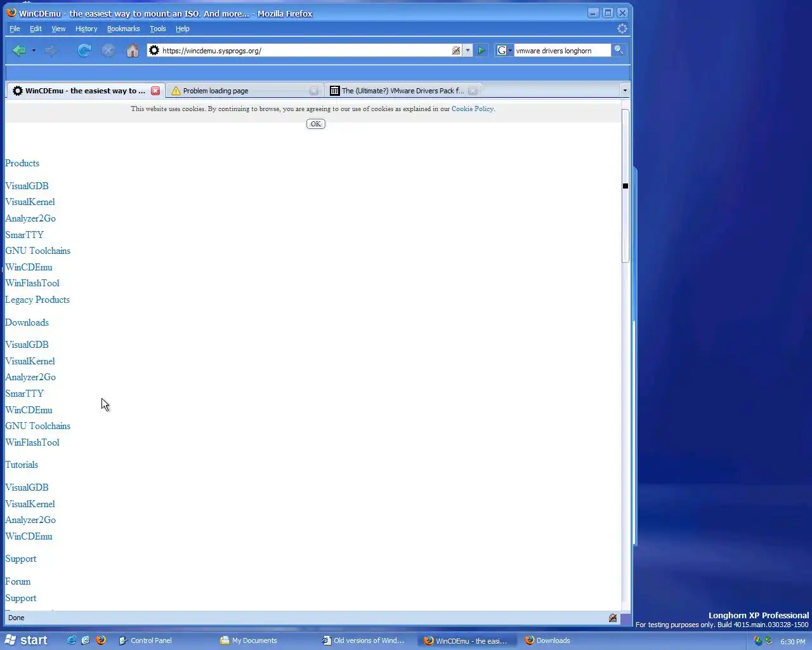Open GNU Toolchains under Downloads
Image resolution: width=812 pixels, height=650 pixels.
[x=37, y=426]
